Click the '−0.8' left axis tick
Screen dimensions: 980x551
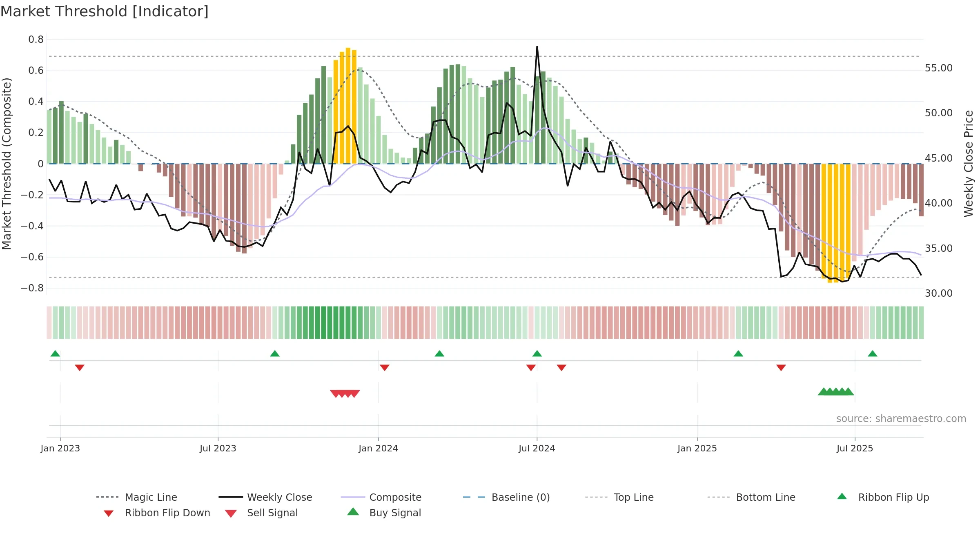pos(32,288)
